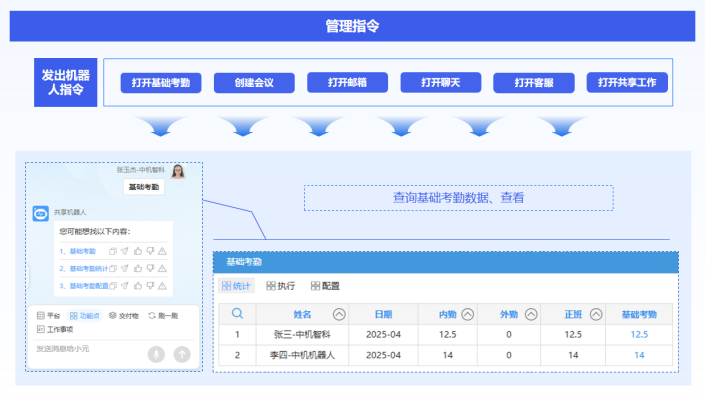Click the 打开基础考勤 command button
705x395 pixels.
click(161, 83)
